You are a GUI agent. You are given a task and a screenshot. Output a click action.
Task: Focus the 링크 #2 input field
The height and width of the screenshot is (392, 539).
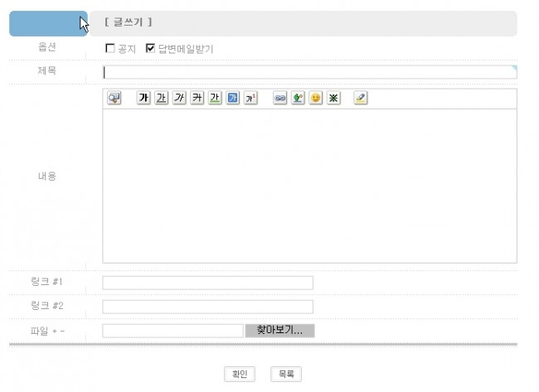point(207,307)
